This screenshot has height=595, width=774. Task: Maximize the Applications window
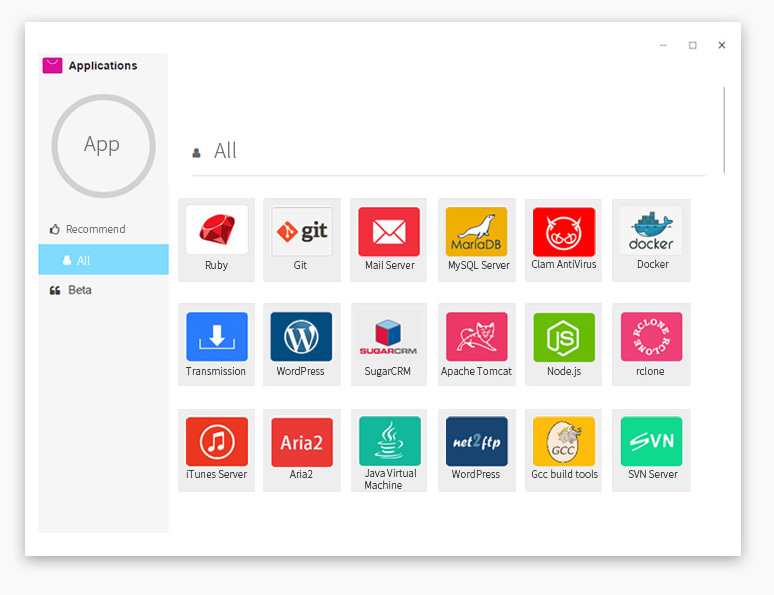(693, 45)
